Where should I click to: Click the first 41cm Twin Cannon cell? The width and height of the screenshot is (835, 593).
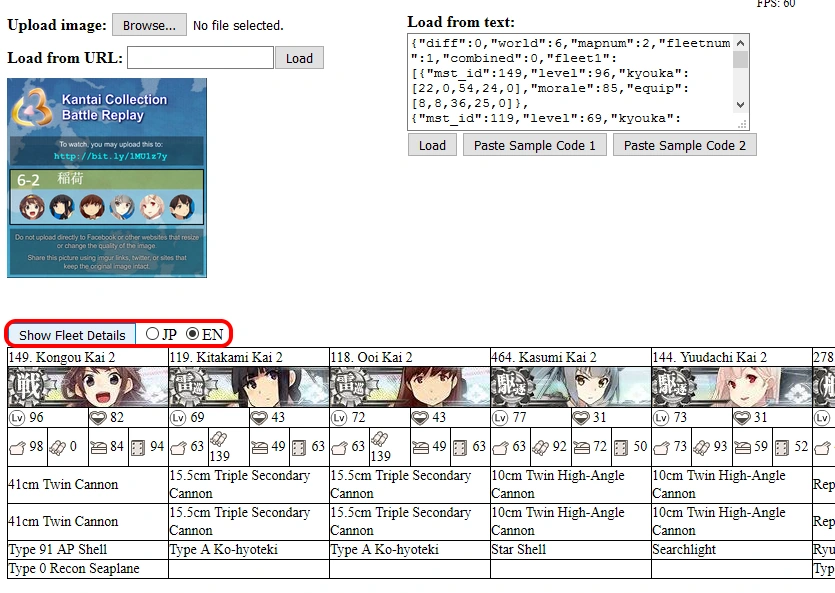[88, 484]
